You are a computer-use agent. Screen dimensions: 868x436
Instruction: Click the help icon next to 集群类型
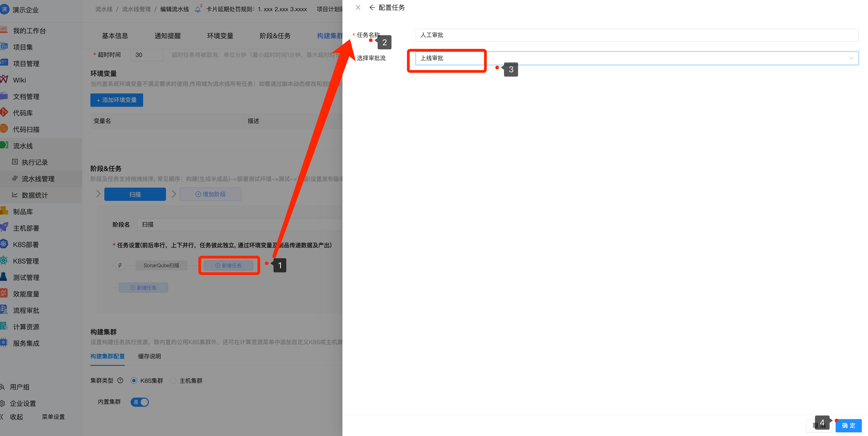pyautogui.click(x=120, y=380)
